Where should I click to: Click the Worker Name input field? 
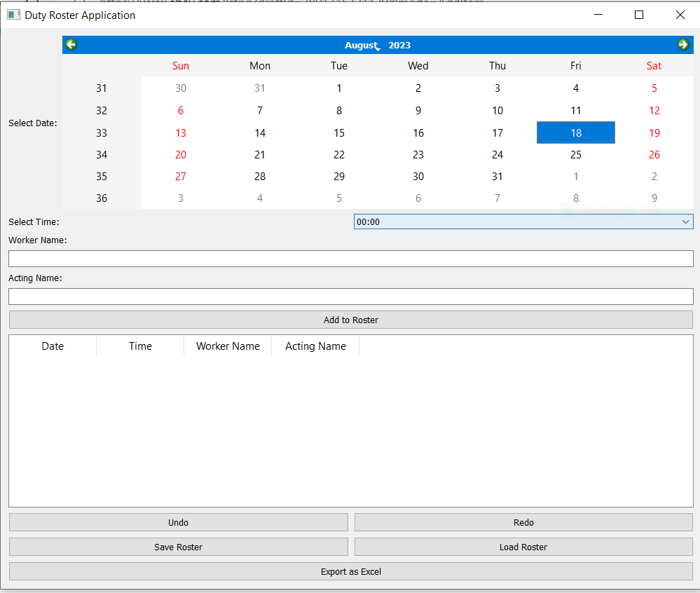(x=350, y=258)
